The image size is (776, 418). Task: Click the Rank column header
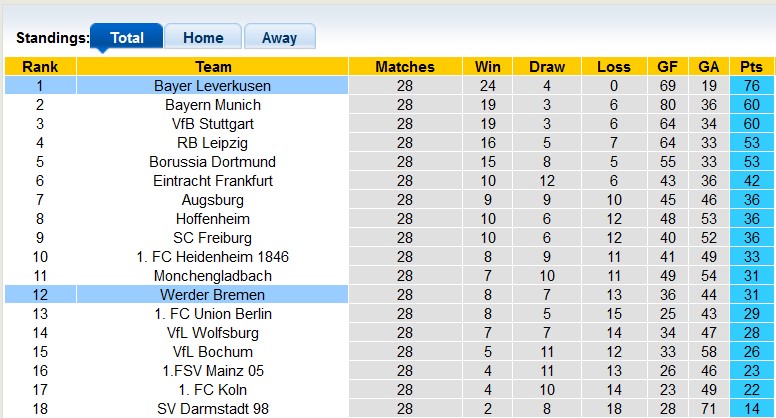[40, 67]
